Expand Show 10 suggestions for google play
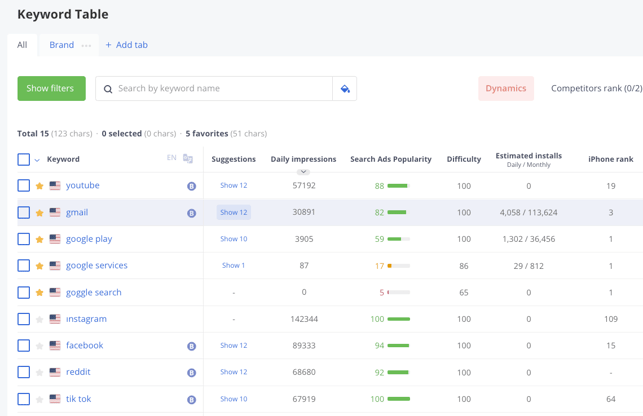Viewport: 643px width, 416px height. 234,239
